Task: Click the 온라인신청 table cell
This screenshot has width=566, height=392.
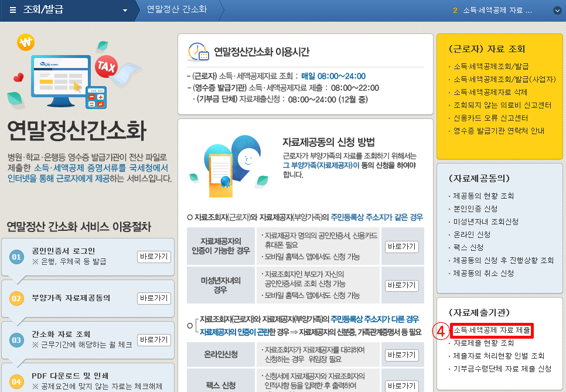Action: point(220,354)
